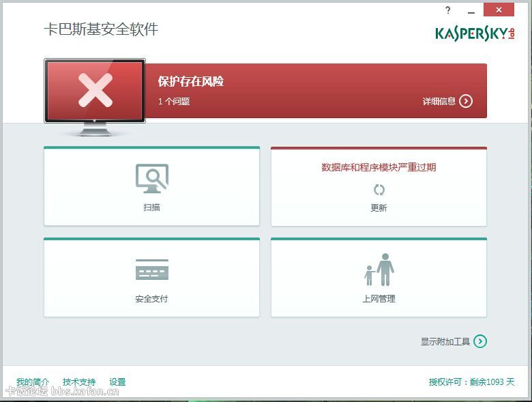
Task: Open 设置 settings link
Action: (117, 382)
